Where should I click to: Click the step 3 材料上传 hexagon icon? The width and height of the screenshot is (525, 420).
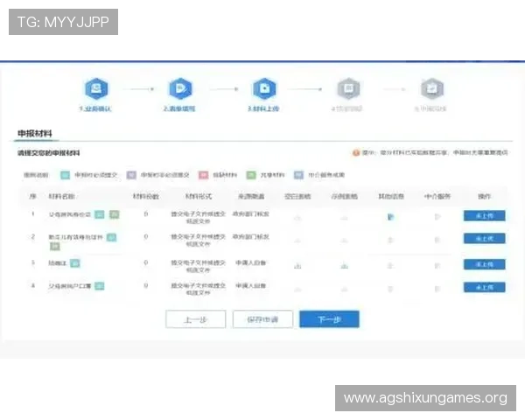tap(264, 88)
